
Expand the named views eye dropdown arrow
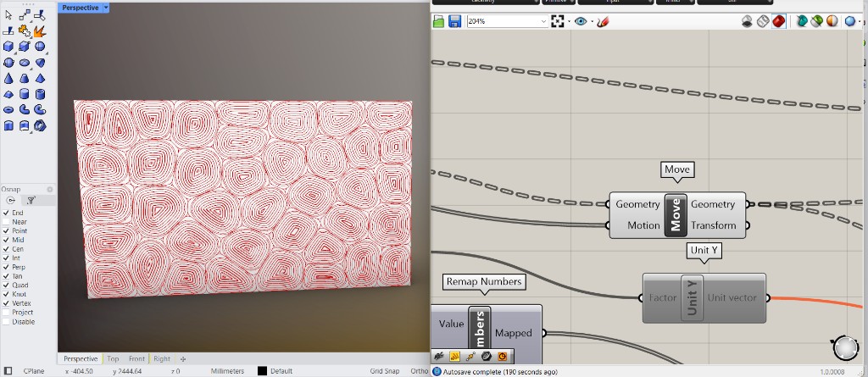(x=592, y=22)
